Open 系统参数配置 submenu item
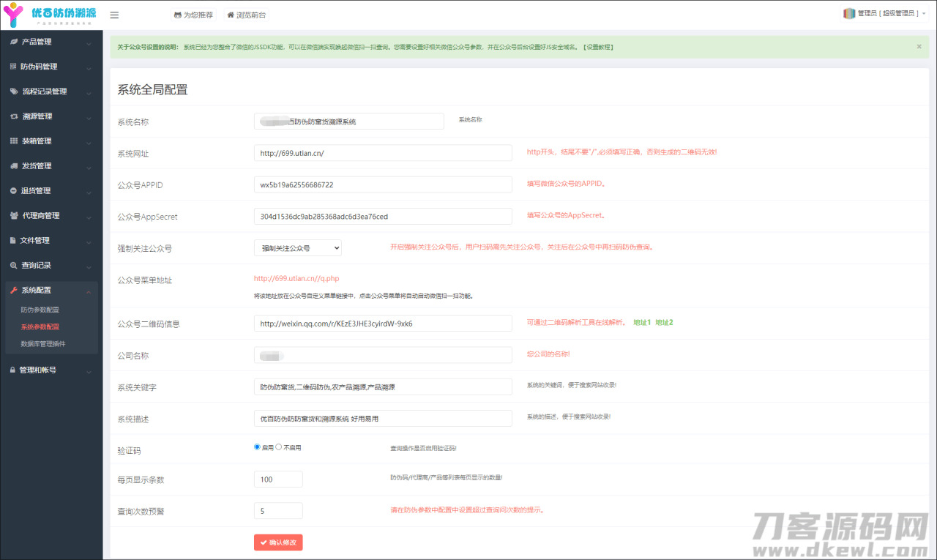This screenshot has height=560, width=937. [x=40, y=326]
